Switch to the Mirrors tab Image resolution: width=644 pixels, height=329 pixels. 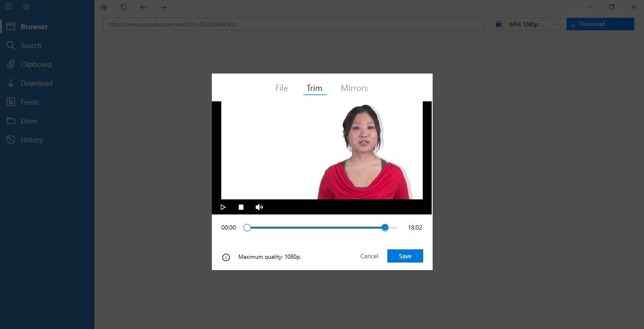pos(354,88)
